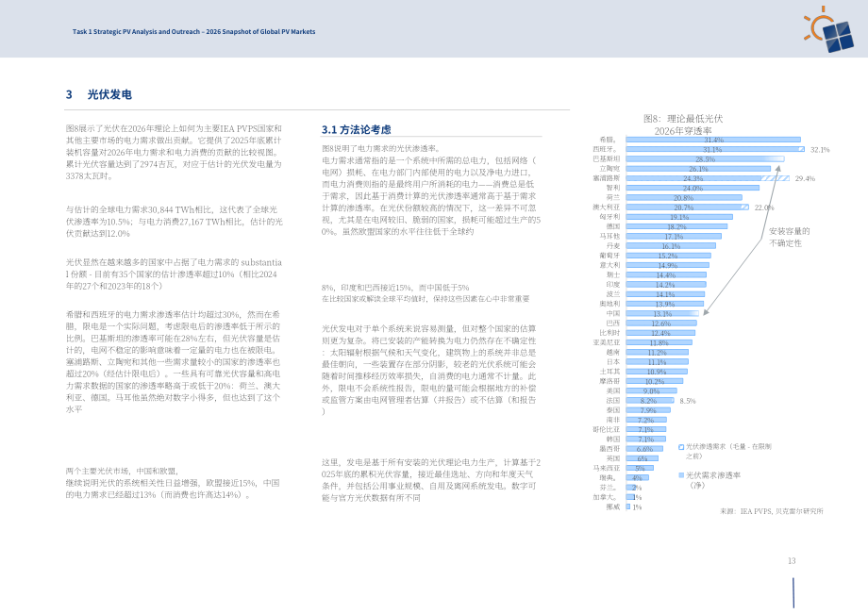
Task: Click the 比利时 12.4% bar
Action: click(660, 333)
